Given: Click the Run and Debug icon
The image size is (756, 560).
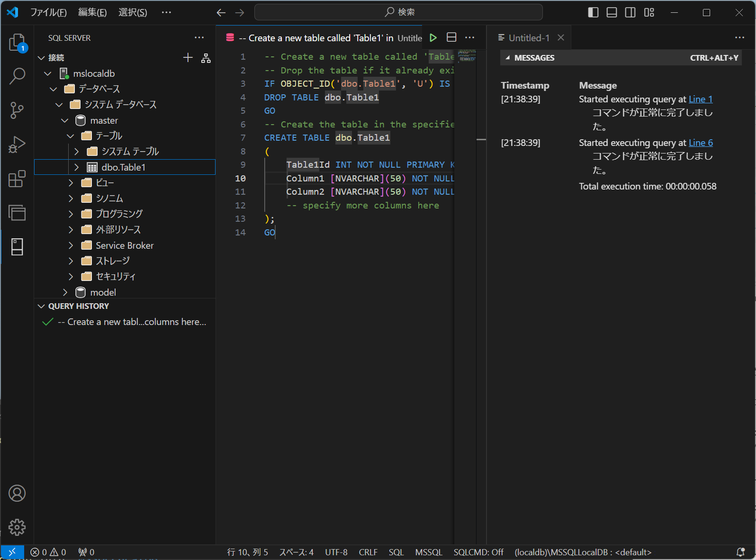Looking at the screenshot, I should pos(17,145).
